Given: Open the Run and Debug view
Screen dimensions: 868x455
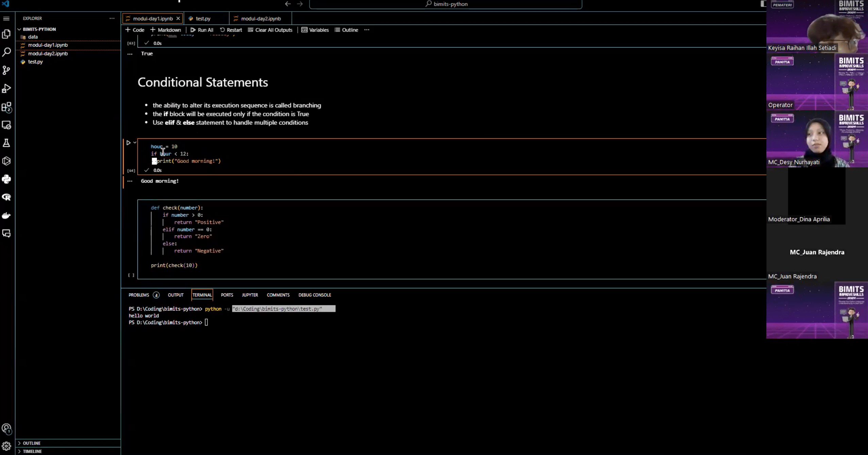Looking at the screenshot, I should (6, 88).
